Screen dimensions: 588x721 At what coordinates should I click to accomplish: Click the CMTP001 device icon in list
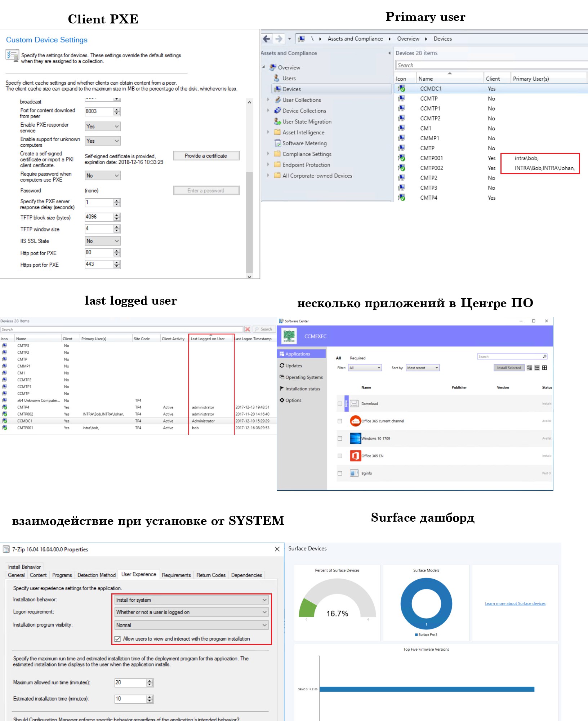coord(401,158)
